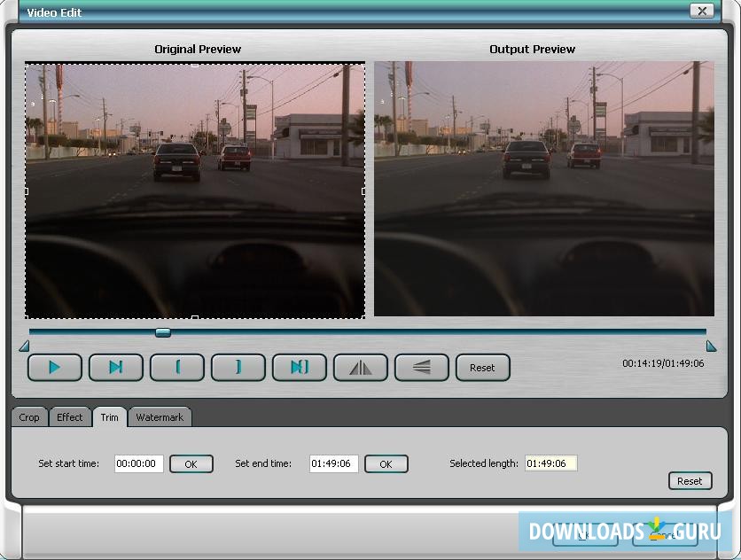This screenshot has width=741, height=560.
Task: Close the Video Edit window
Action: point(702,11)
